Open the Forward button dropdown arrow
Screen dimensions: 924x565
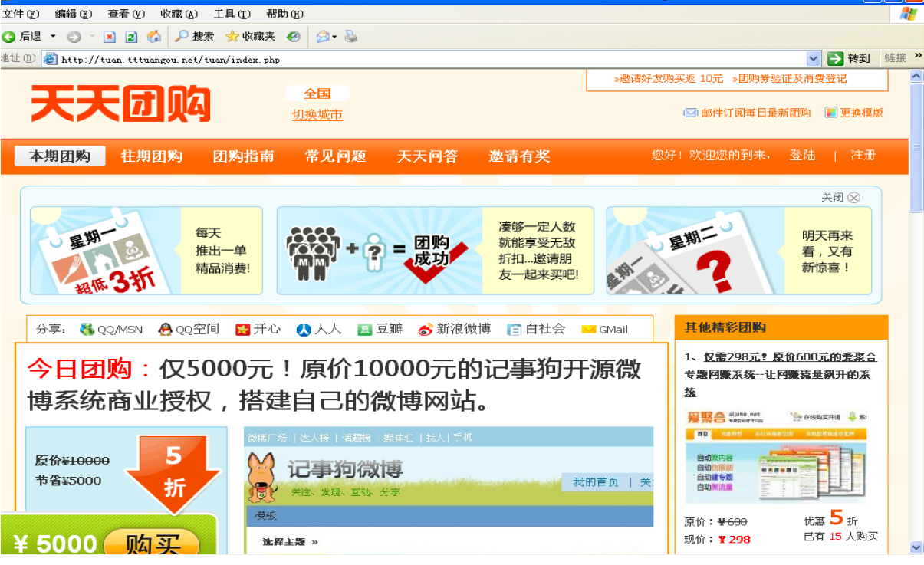coord(92,36)
